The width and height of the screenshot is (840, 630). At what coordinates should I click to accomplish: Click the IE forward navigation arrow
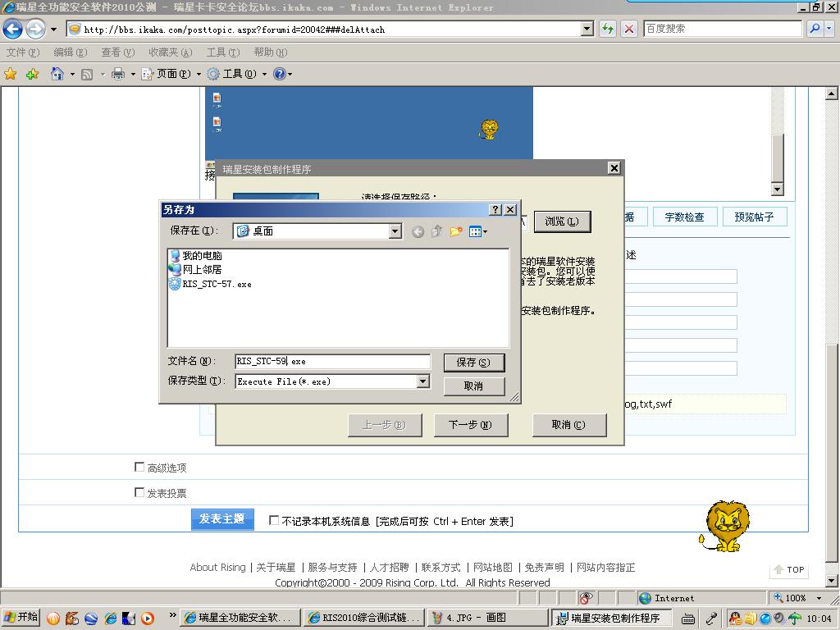(36, 29)
